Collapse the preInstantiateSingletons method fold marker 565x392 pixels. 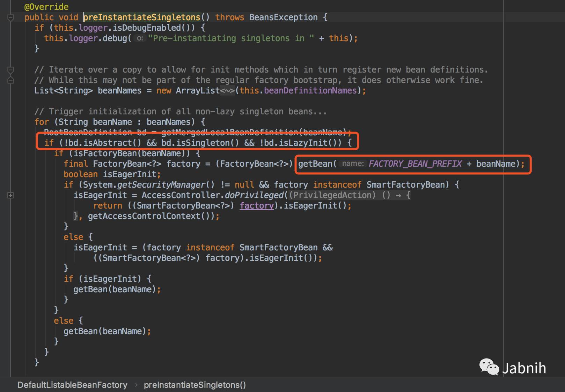click(10, 17)
